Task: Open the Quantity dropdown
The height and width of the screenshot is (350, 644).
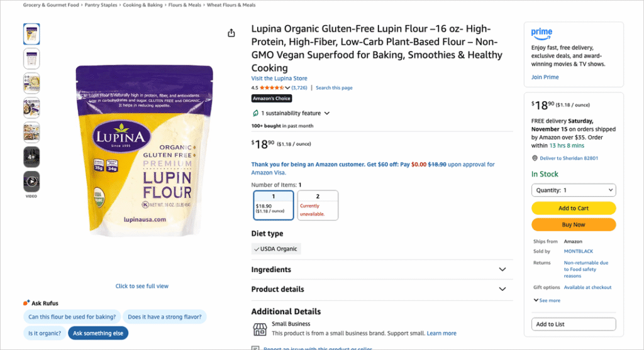Action: pyautogui.click(x=574, y=190)
